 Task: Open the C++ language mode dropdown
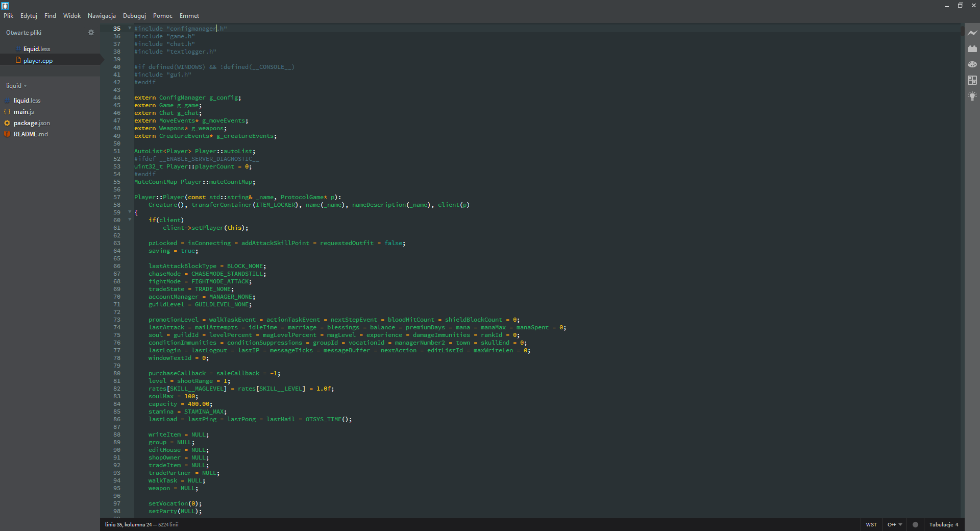pos(894,524)
